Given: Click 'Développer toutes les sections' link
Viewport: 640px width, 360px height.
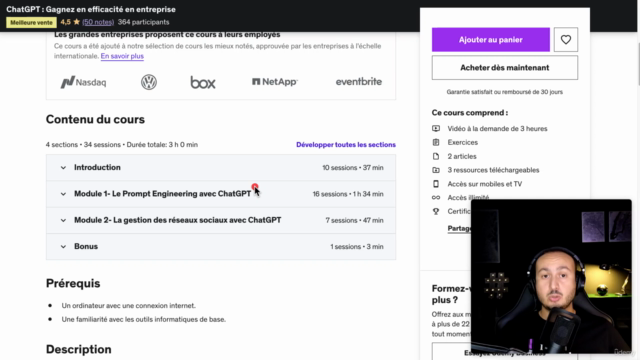Looking at the screenshot, I should (346, 144).
